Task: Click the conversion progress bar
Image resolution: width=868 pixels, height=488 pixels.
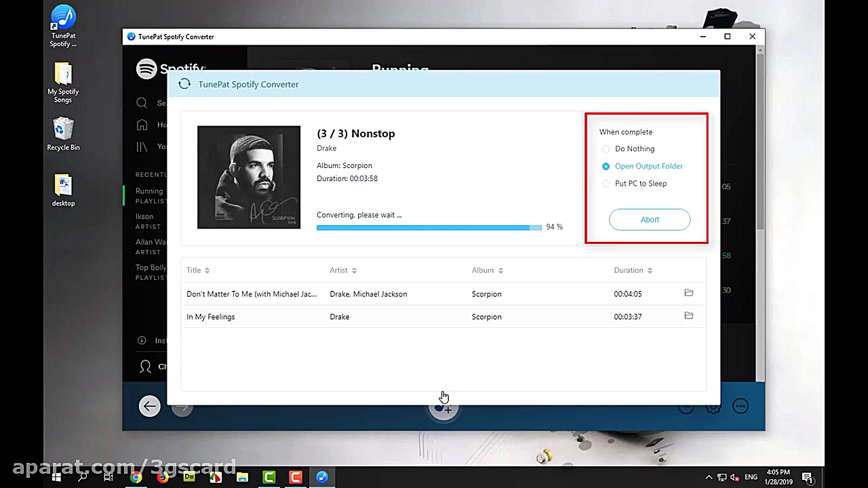Action: coord(427,227)
